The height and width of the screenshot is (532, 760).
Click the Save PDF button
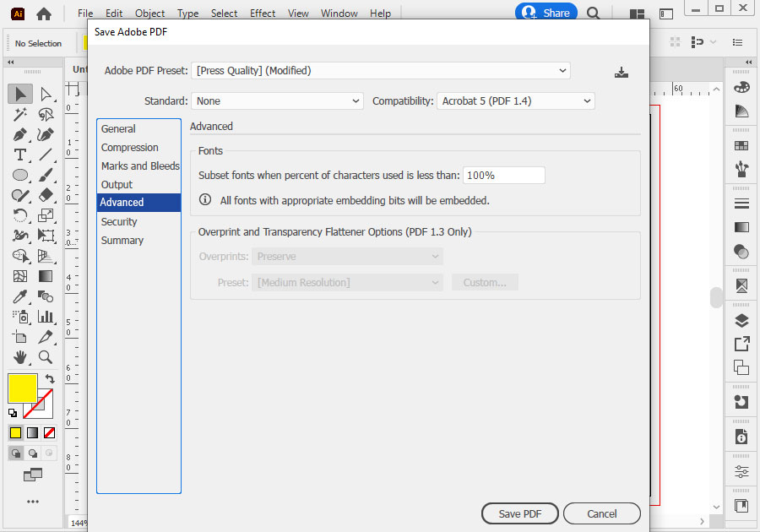pos(520,513)
